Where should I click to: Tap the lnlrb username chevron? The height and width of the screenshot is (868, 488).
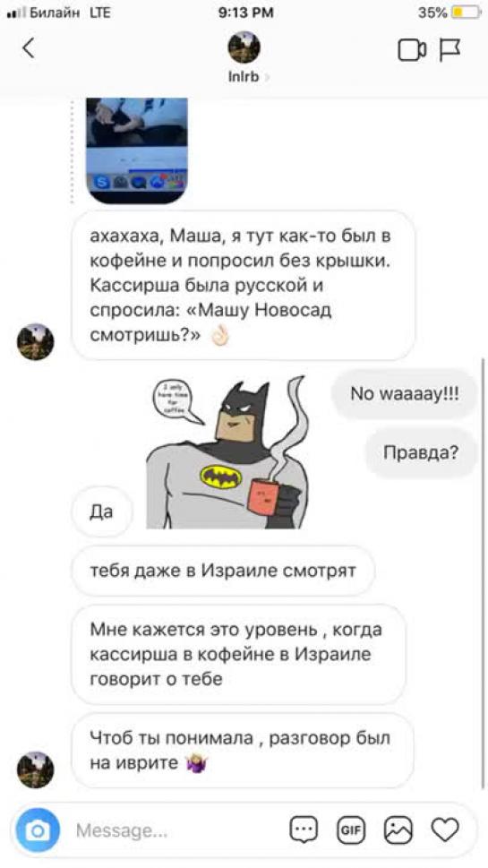[x=268, y=77]
